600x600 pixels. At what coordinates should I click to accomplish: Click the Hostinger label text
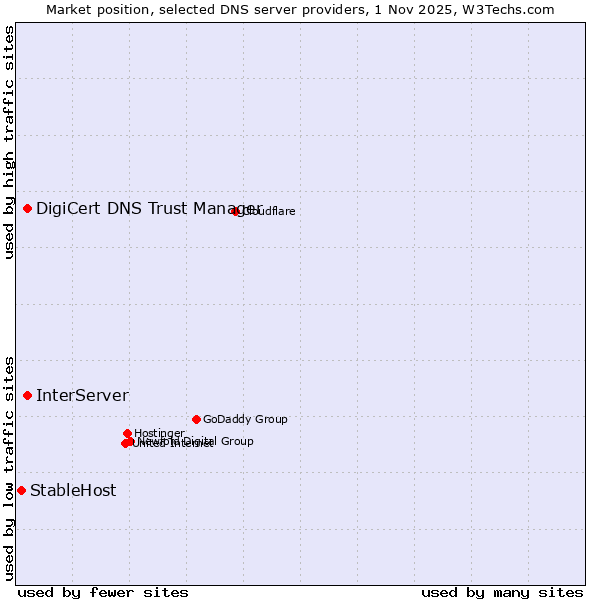click(x=160, y=433)
